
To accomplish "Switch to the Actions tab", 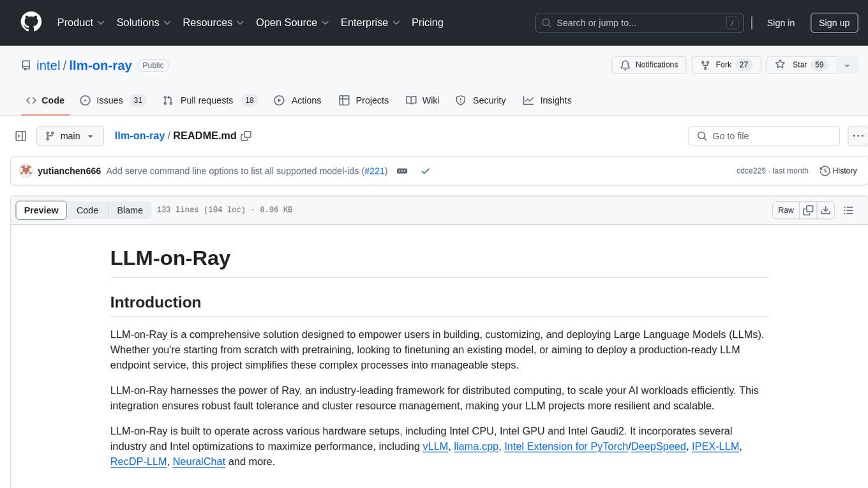I will (297, 100).
